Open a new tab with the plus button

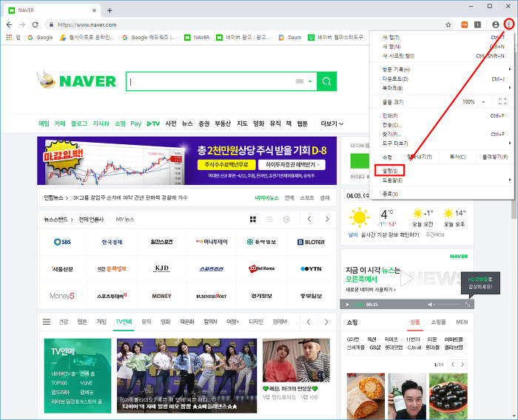tap(110, 10)
